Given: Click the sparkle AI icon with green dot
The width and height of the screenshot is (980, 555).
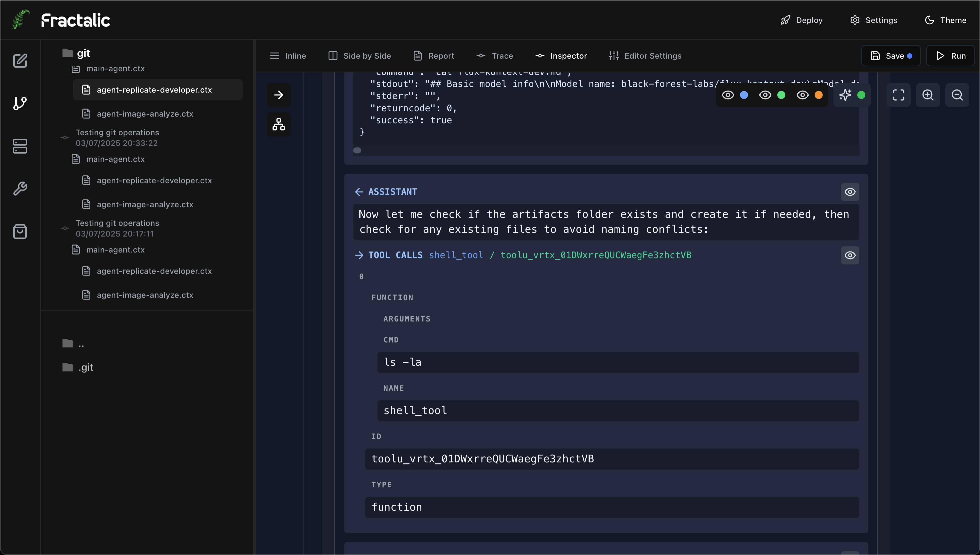Looking at the screenshot, I should pos(852,95).
